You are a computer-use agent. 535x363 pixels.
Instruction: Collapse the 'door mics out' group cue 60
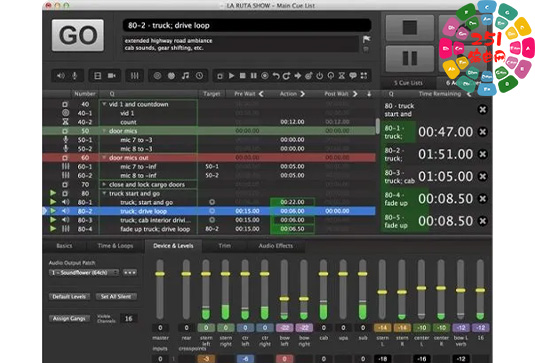click(104, 158)
